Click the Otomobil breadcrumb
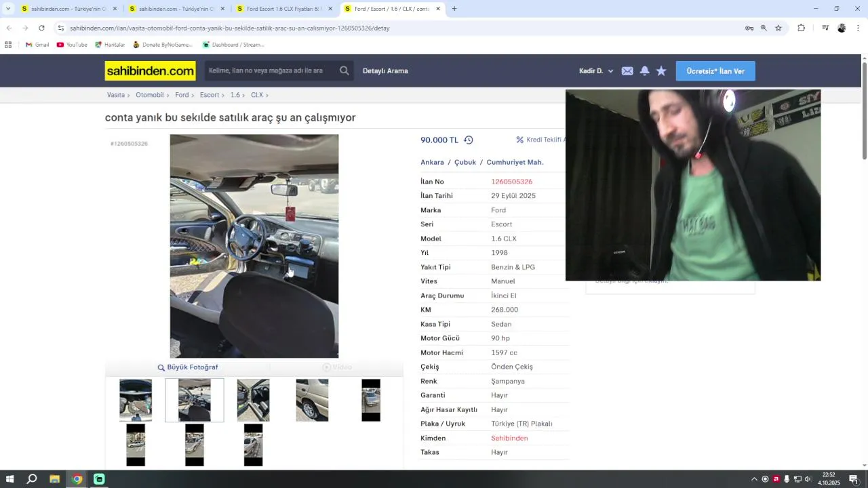Viewport: 868px width, 488px height. pos(150,95)
